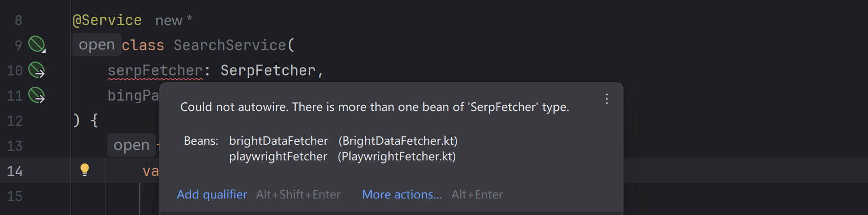Click the (BrightDataFetcher.kt) file reference
This screenshot has height=215, width=868.
click(x=398, y=141)
